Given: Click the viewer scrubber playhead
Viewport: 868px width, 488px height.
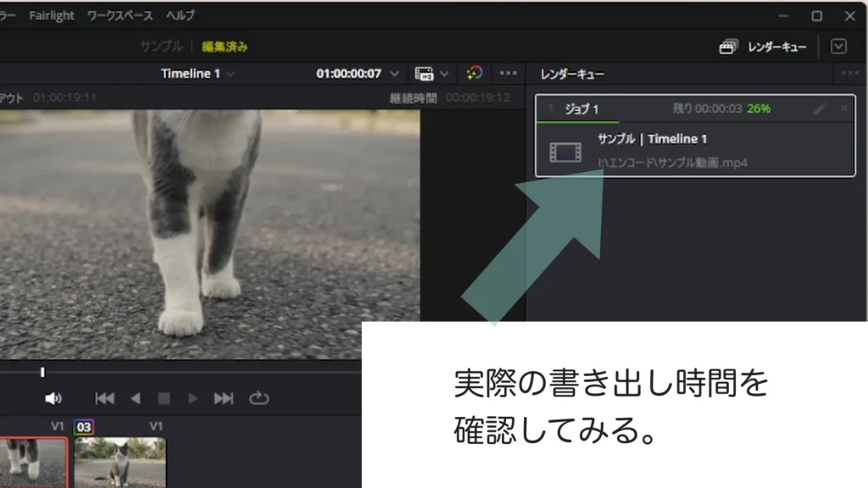Looking at the screenshot, I should 42,373.
